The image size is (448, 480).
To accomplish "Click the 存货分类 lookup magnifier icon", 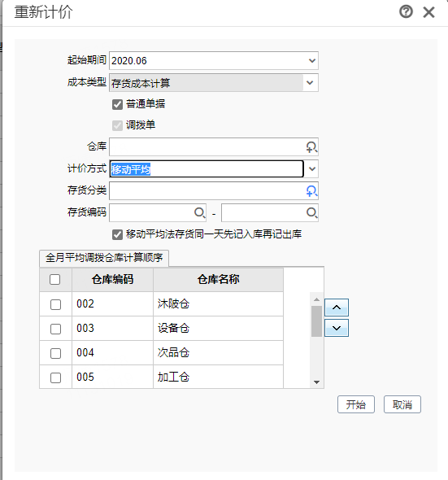I will (311, 191).
